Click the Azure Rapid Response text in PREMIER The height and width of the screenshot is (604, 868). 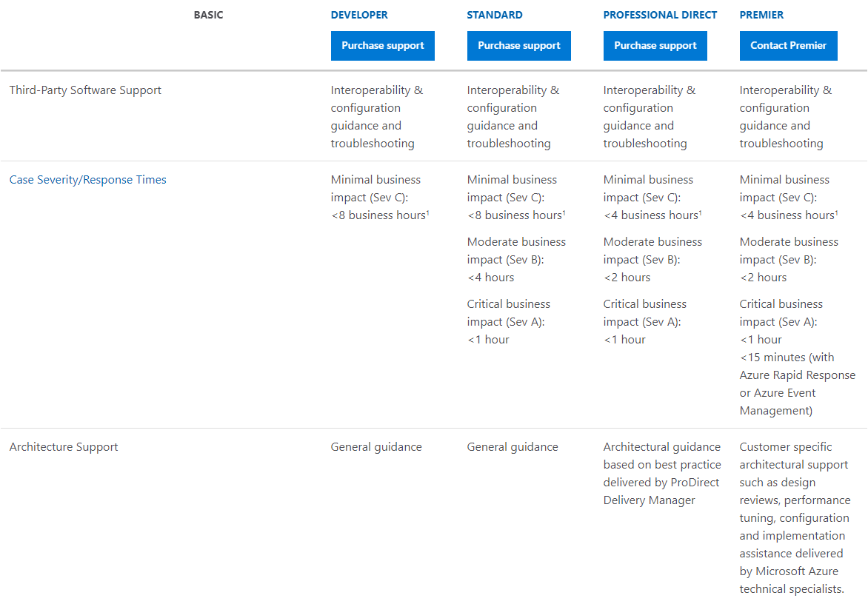pos(797,375)
